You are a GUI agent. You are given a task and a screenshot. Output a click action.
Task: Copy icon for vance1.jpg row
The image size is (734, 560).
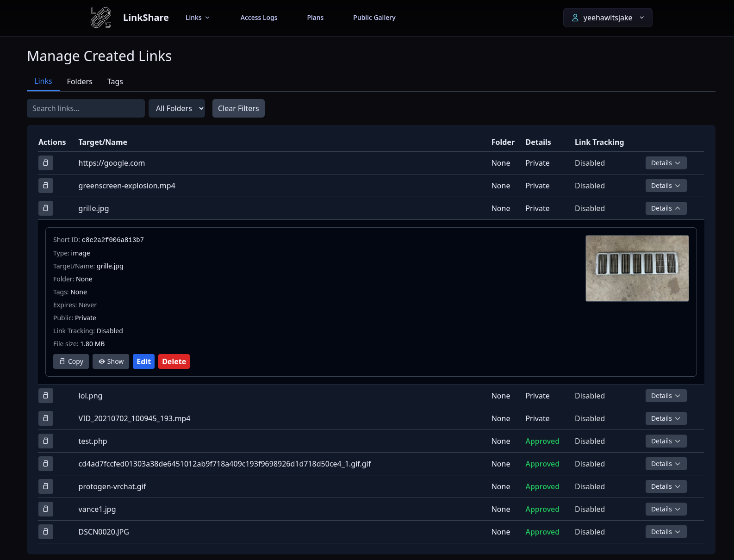pos(46,509)
